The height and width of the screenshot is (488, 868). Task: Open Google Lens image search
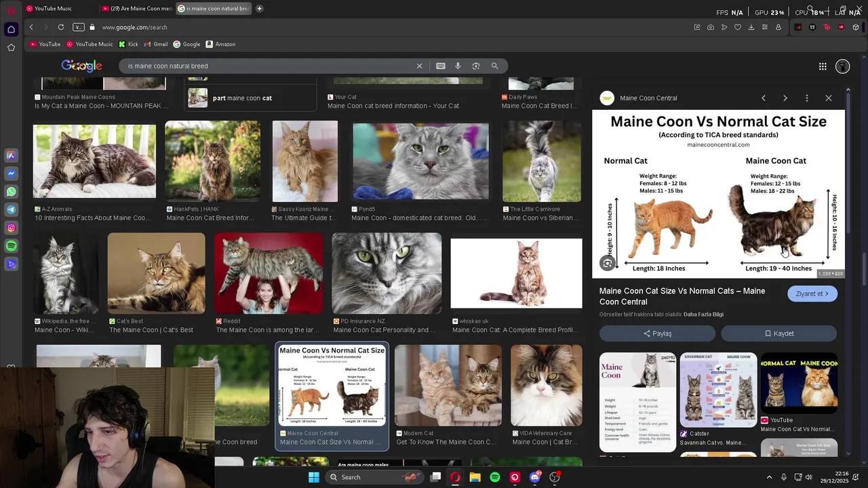coord(476,66)
